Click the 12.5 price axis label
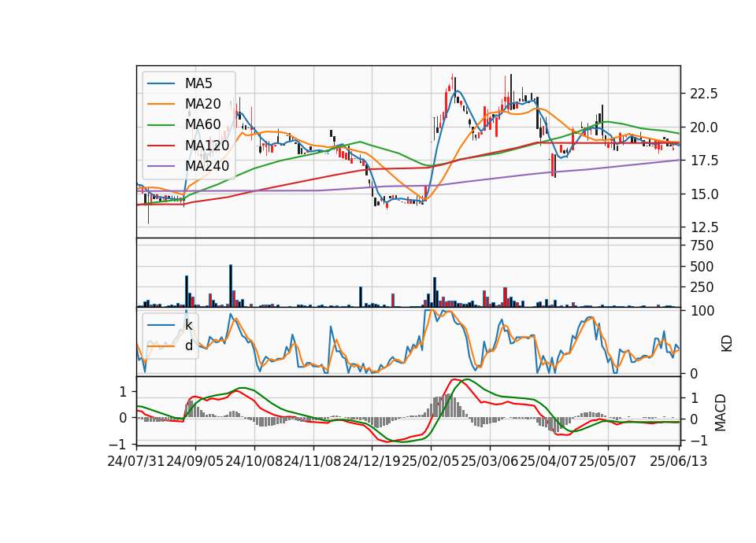The height and width of the screenshot is (543, 756). coord(704,227)
